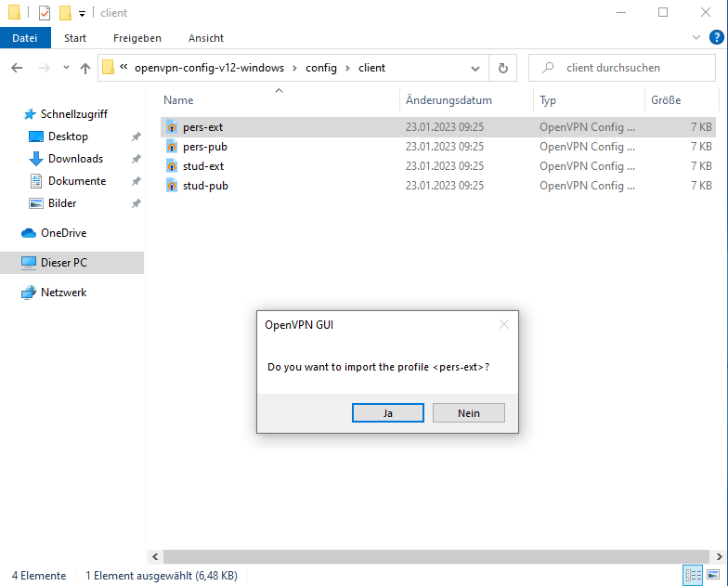Click the pin icon beside Downloads

pyautogui.click(x=136, y=159)
